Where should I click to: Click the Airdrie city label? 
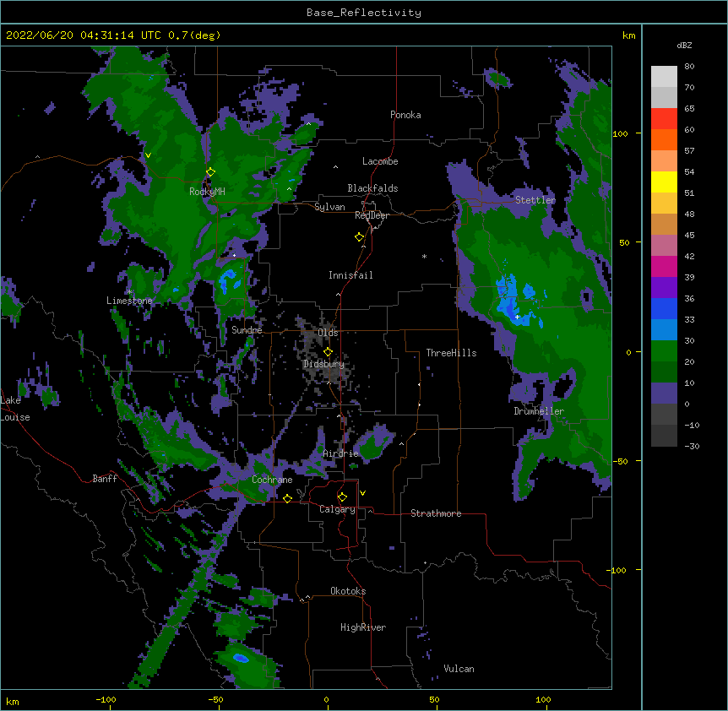(x=340, y=453)
